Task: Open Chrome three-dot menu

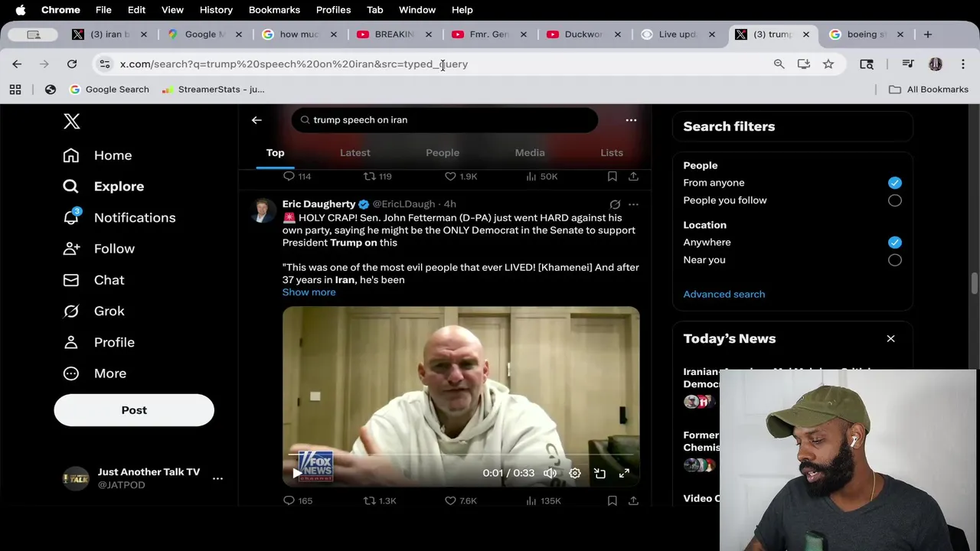Action: click(x=963, y=64)
